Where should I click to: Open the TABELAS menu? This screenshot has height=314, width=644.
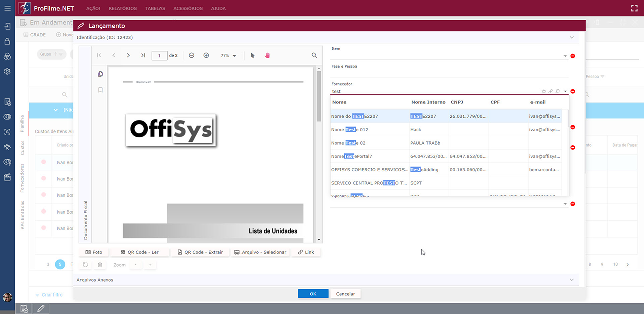click(x=155, y=9)
